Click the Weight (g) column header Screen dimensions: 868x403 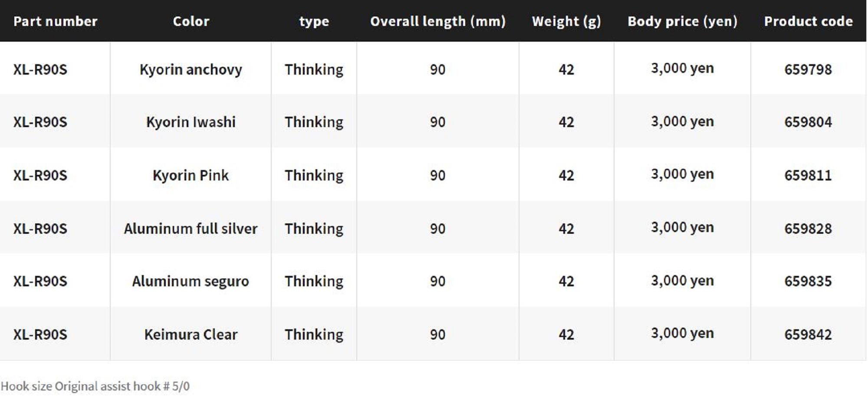coord(566,21)
